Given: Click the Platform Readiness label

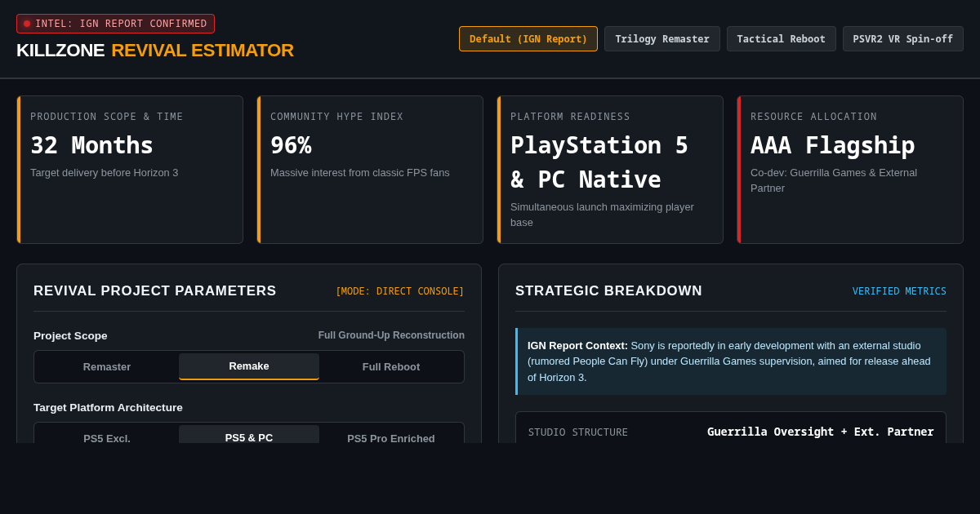Looking at the screenshot, I should click(x=570, y=117).
